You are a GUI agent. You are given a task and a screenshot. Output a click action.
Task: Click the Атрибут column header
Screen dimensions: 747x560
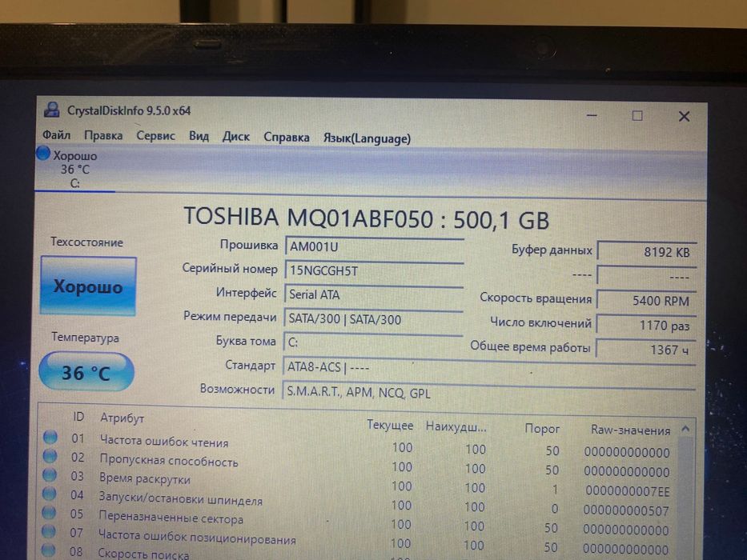pyautogui.click(x=122, y=418)
